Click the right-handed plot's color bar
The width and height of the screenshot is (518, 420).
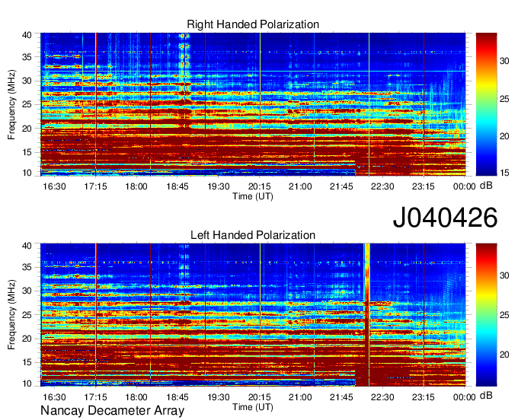click(x=486, y=104)
